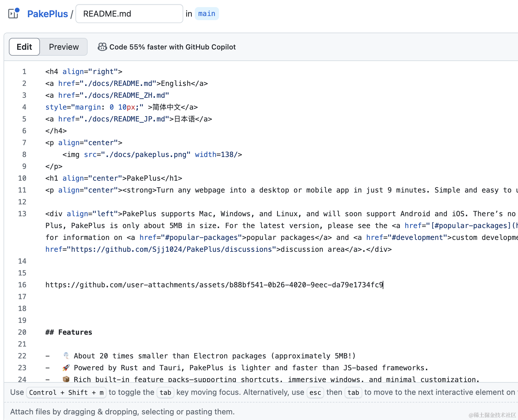Click the About 20 times smaller line
The width and height of the screenshot is (518, 420).
coord(200,356)
